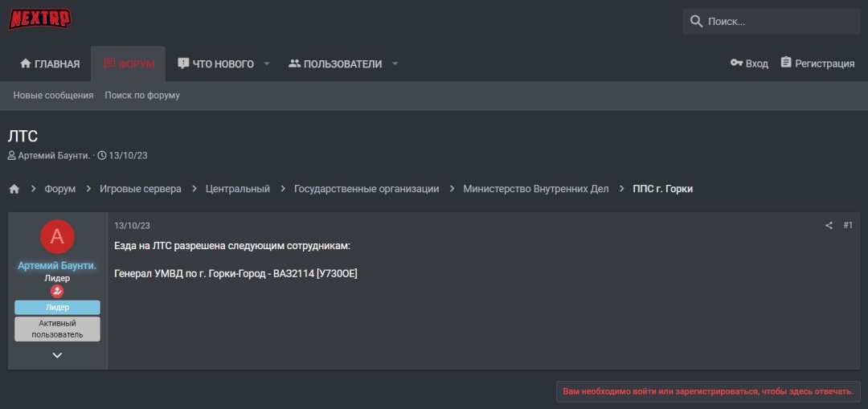Click the post number #1 link

[848, 226]
